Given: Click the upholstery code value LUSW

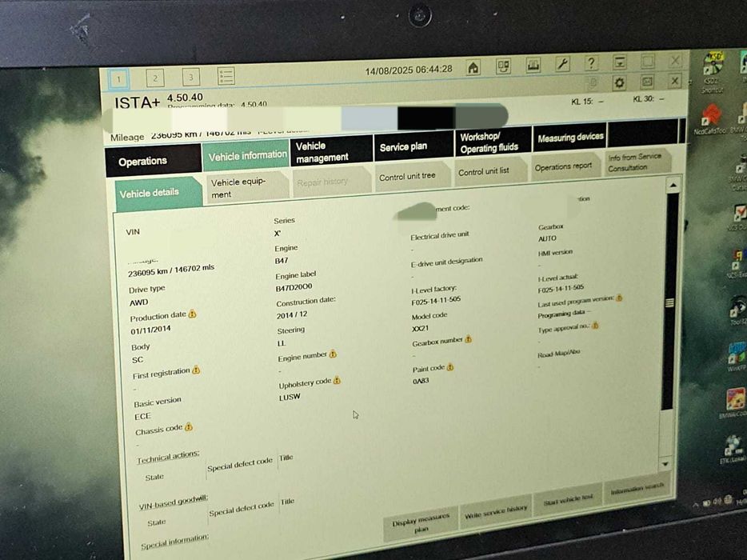Looking at the screenshot, I should pyautogui.click(x=290, y=397).
